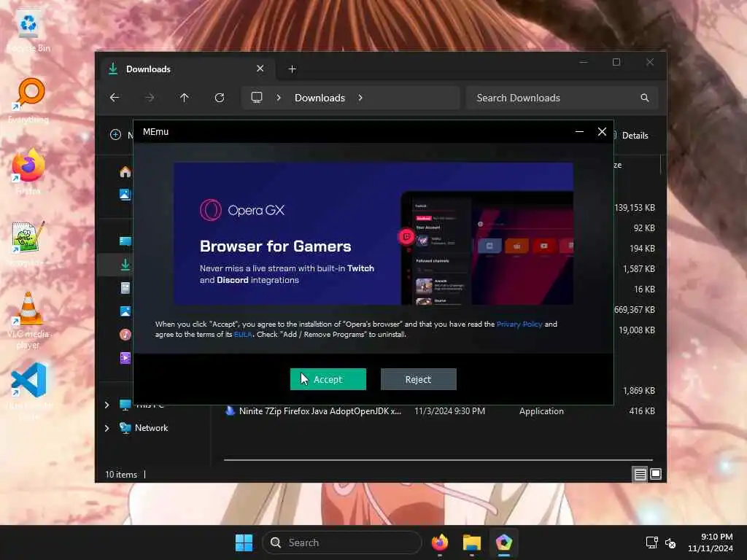Screen dimensions: 747x560
Task: Refresh the Downloads folder view
Action: (x=220, y=98)
